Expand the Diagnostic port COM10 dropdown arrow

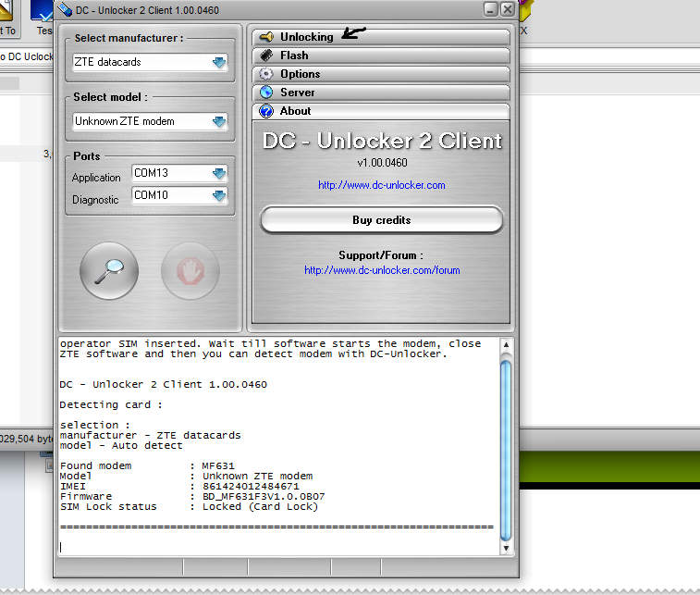pyautogui.click(x=219, y=195)
